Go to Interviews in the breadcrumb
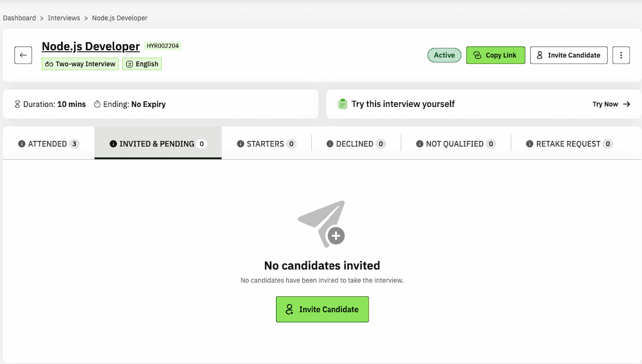This screenshot has height=364, width=642. tap(64, 18)
